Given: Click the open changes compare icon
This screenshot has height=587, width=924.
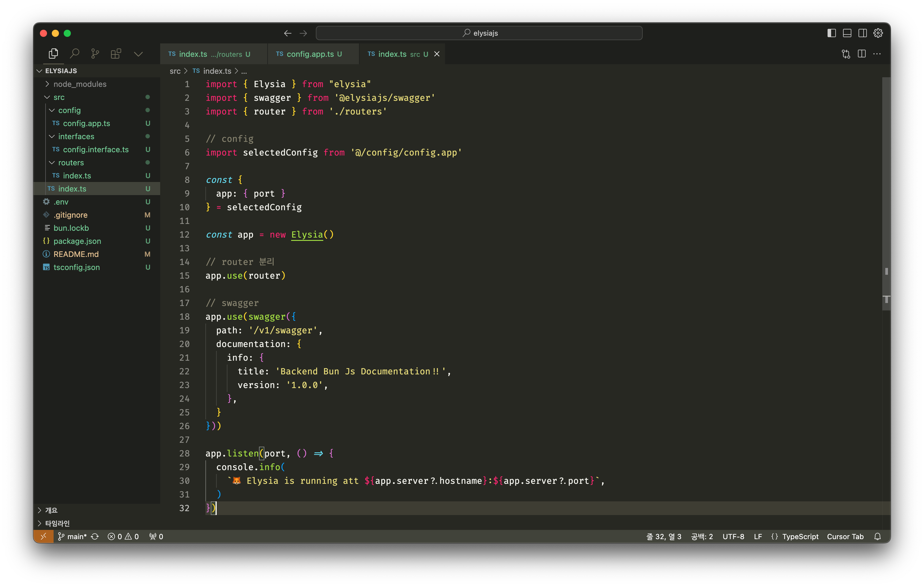Looking at the screenshot, I should 846,54.
